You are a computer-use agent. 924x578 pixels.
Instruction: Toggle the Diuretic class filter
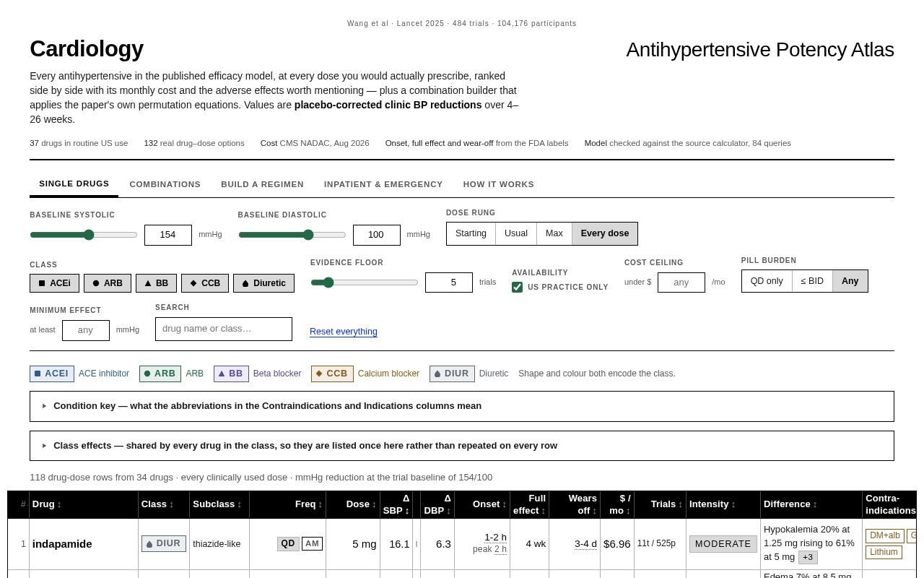point(264,283)
